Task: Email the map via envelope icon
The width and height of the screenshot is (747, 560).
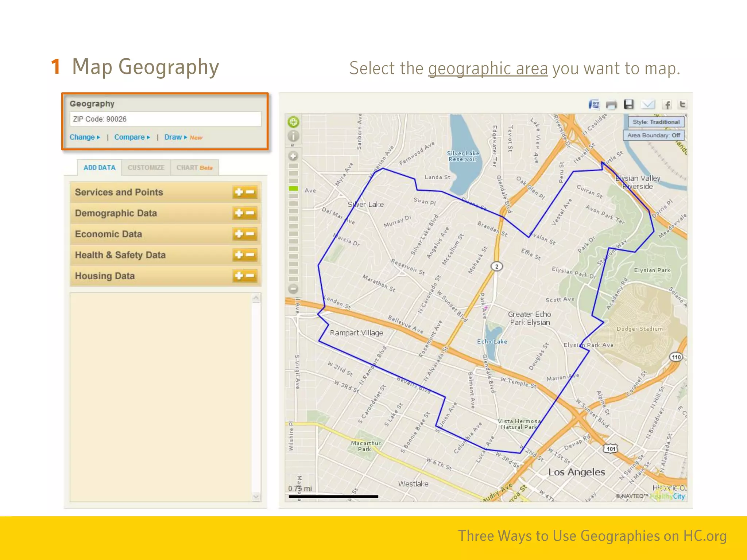Action: point(648,105)
